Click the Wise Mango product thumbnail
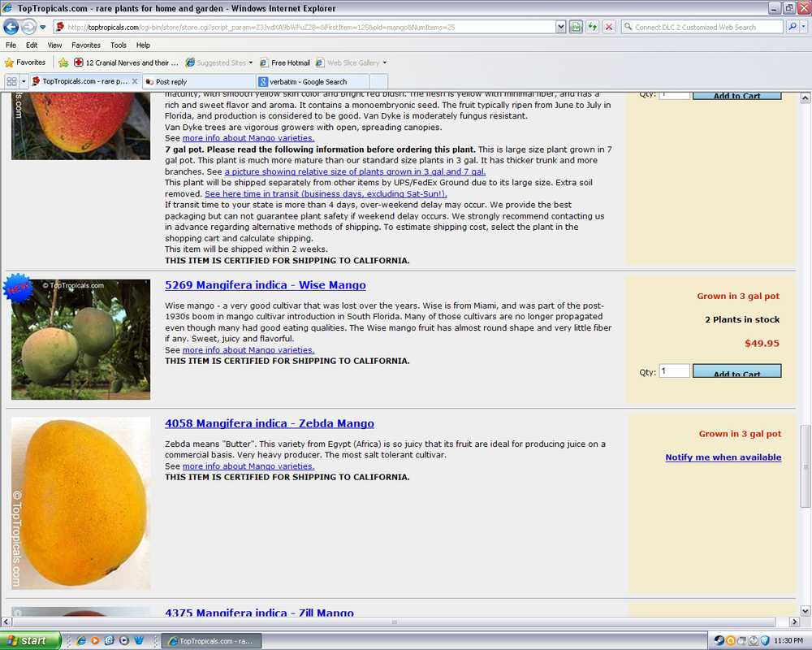Viewport: 812px width, 650px height. pos(80,340)
